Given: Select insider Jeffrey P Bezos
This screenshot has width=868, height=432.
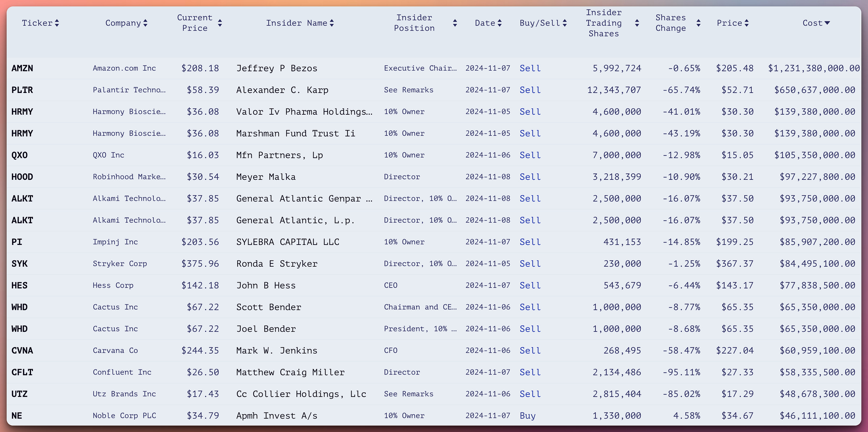Looking at the screenshot, I should coord(277,68).
